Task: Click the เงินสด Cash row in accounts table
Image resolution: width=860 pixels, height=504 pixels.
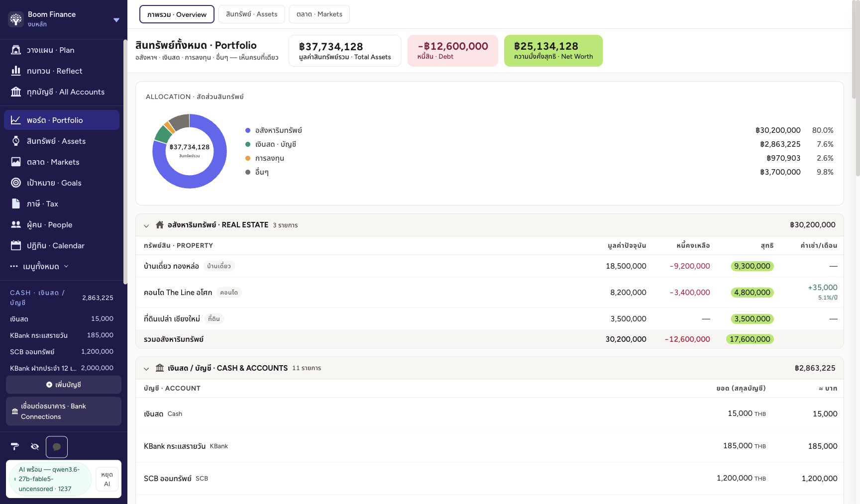Action: click(x=490, y=414)
